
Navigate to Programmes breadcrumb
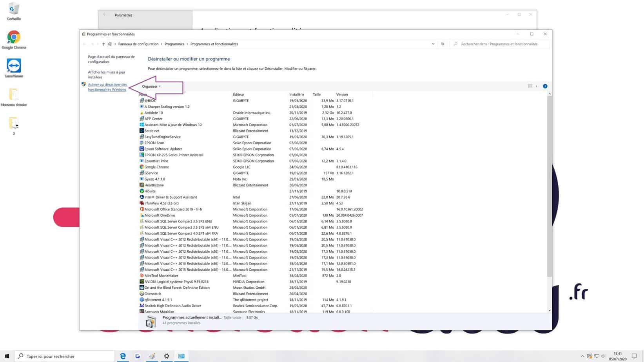coord(174,44)
